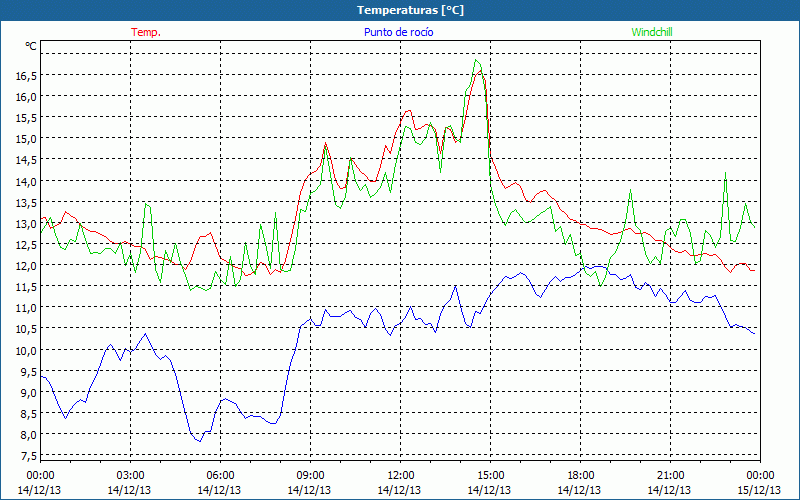This screenshot has height=500, width=800.
Task: Click the blue dew point curve's lowest dip
Action: click(x=199, y=440)
